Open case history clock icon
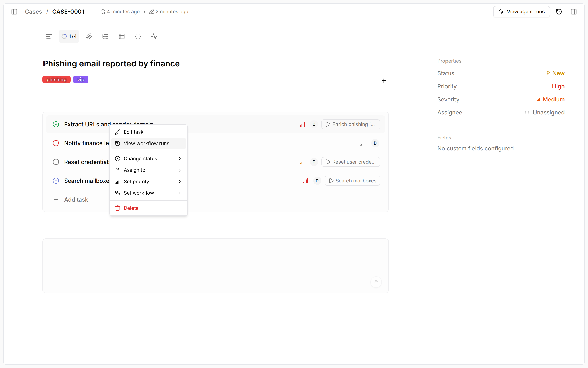588x368 pixels. pyautogui.click(x=559, y=12)
